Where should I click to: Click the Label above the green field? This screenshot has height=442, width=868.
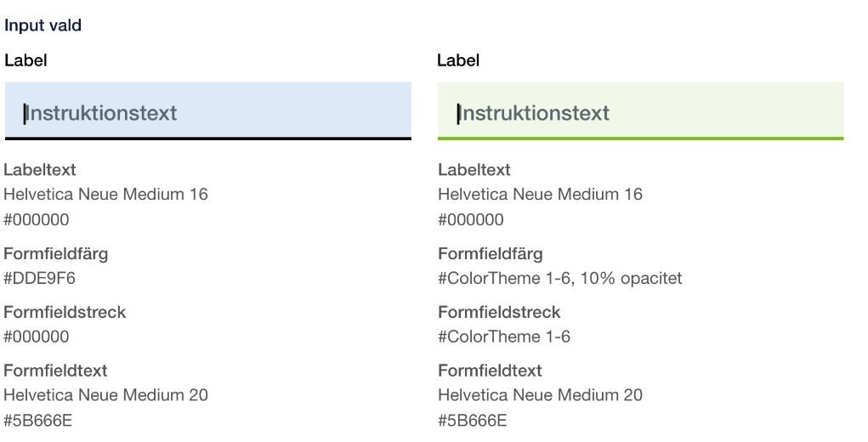coord(457,60)
